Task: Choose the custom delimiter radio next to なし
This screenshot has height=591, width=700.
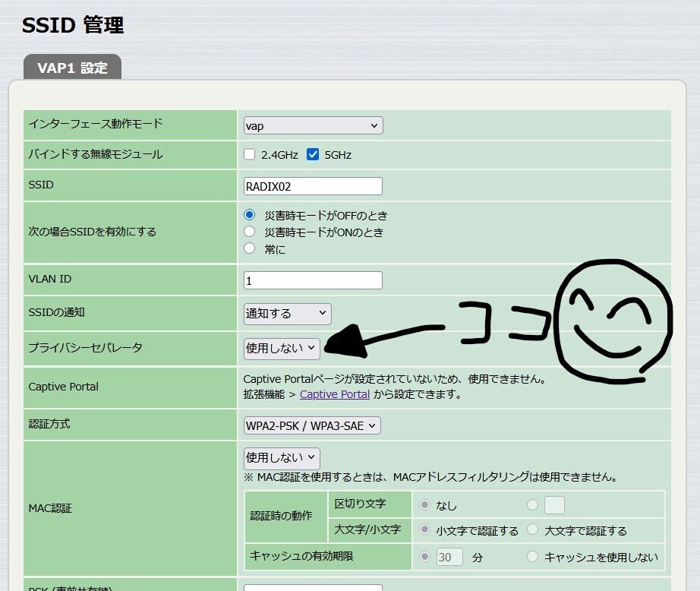Action: tap(533, 504)
